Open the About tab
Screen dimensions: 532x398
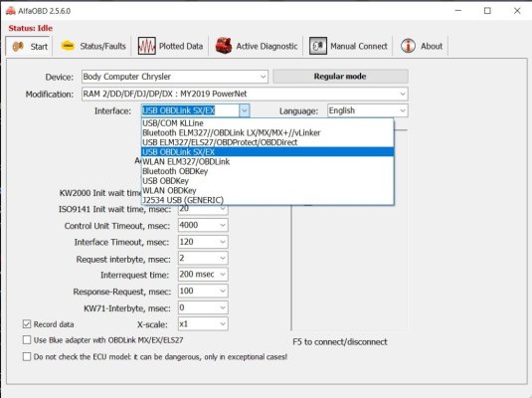[421, 46]
